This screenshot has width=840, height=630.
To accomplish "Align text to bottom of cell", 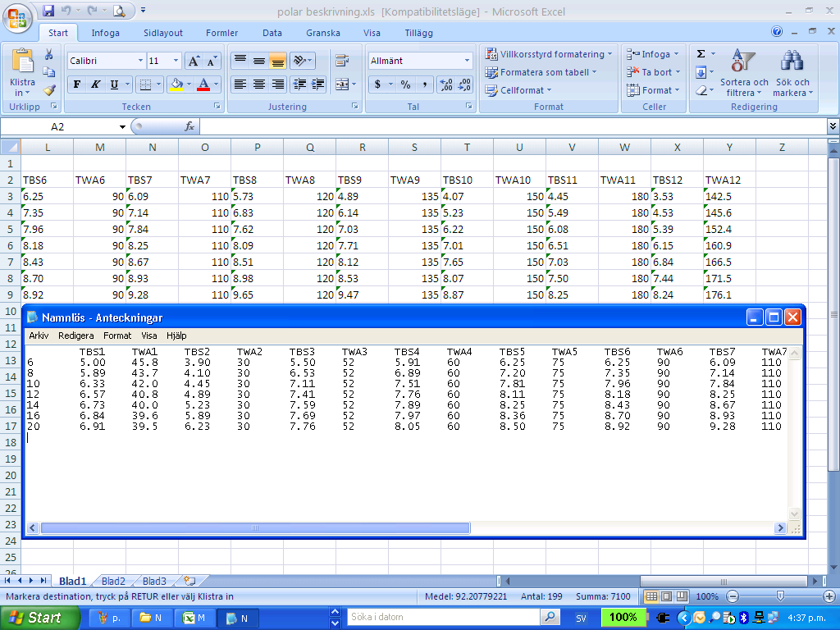I will pyautogui.click(x=277, y=61).
